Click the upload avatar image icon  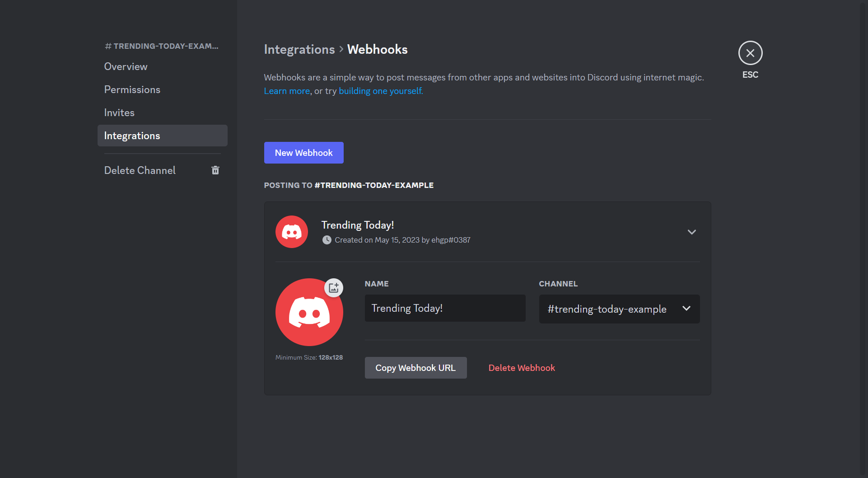pos(334,288)
